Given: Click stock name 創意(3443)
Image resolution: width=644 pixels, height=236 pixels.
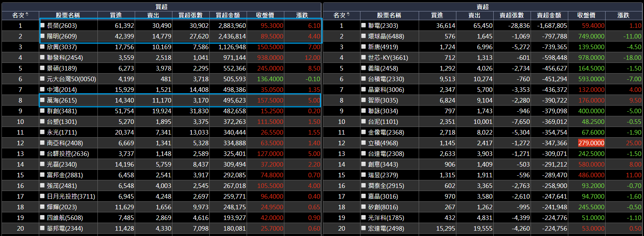Looking at the screenshot, I should click(383, 164).
